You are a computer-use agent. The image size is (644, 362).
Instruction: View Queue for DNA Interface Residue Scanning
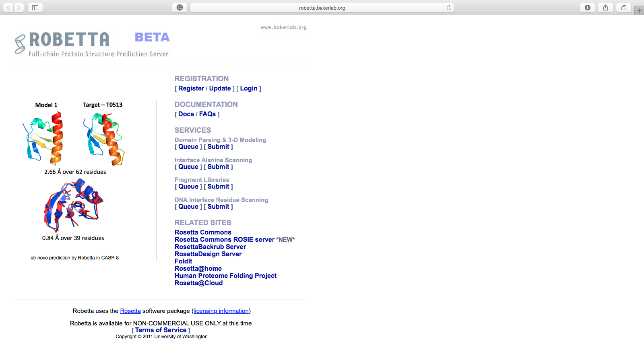pyautogui.click(x=188, y=207)
